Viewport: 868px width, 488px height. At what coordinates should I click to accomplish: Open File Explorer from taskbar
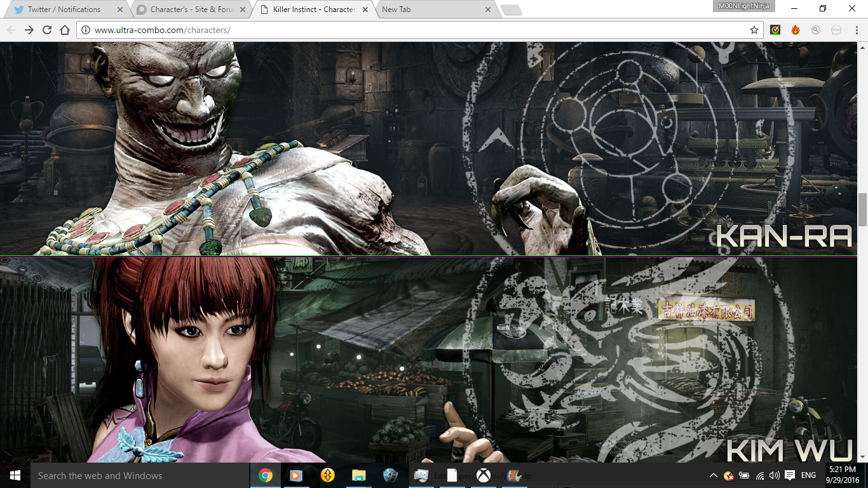[359, 475]
